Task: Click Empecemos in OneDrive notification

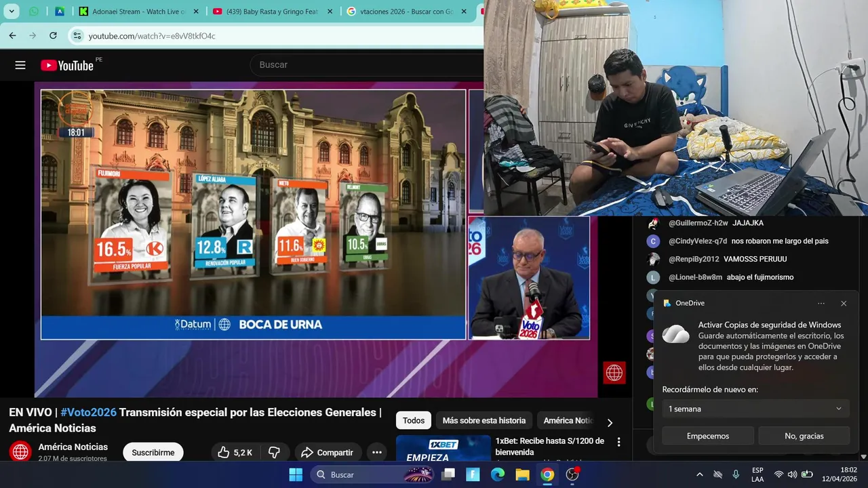Action: pyautogui.click(x=708, y=436)
